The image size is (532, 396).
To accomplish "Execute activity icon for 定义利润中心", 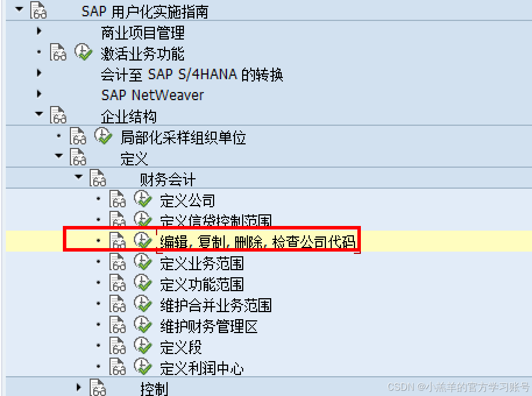I will 143,367.
